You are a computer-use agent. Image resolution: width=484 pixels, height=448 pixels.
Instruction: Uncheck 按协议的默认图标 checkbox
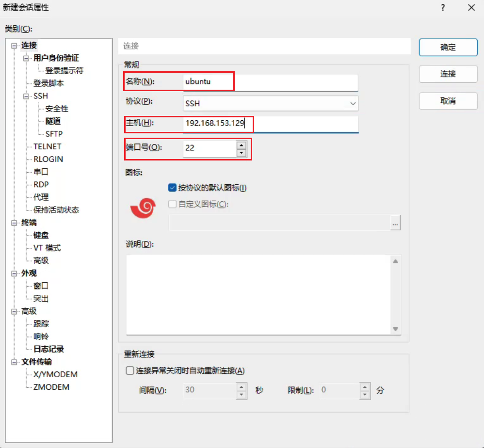pos(172,188)
